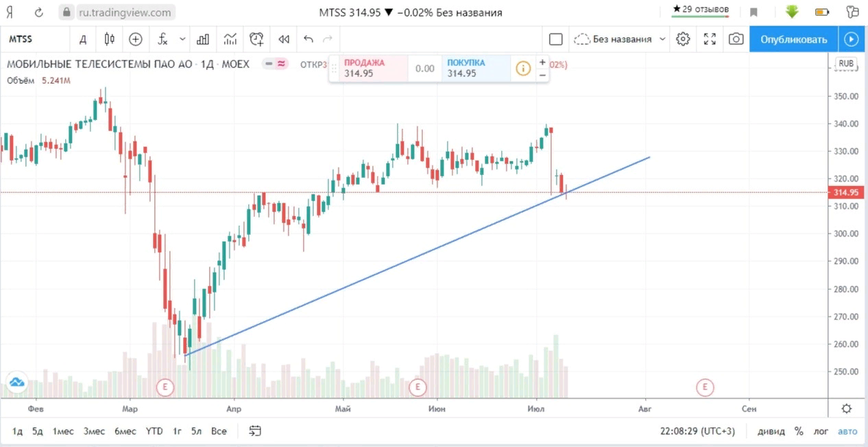
Task: Open time axis settings gear
Action: pyautogui.click(x=846, y=408)
